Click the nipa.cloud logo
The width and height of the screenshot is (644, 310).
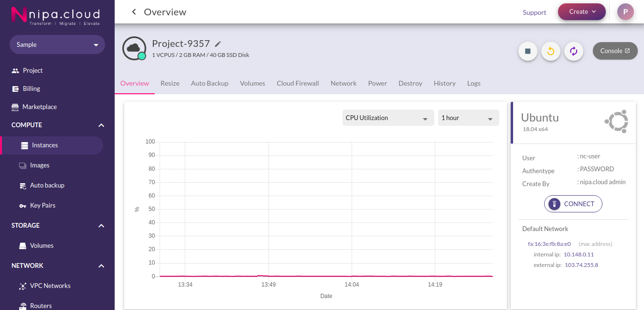click(x=56, y=16)
